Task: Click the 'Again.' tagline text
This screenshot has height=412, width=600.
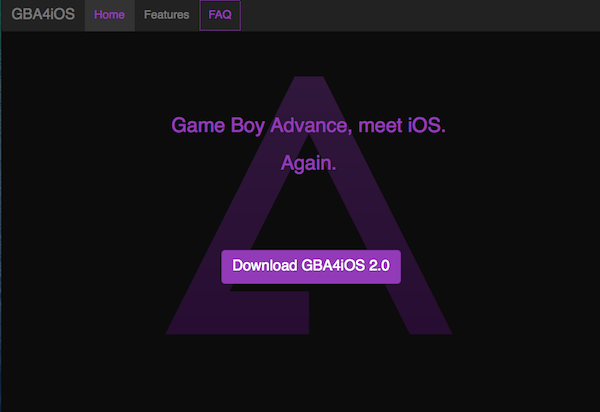Action: pyautogui.click(x=308, y=163)
